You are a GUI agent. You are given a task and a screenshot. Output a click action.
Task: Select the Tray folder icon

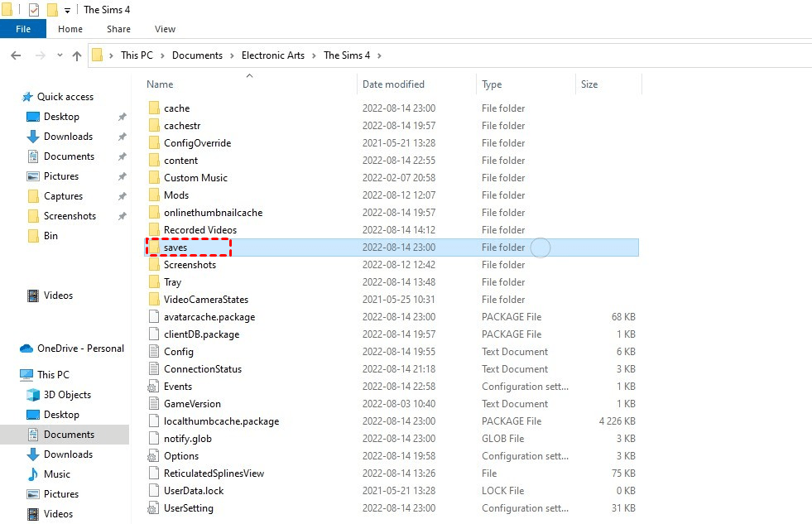coord(154,281)
